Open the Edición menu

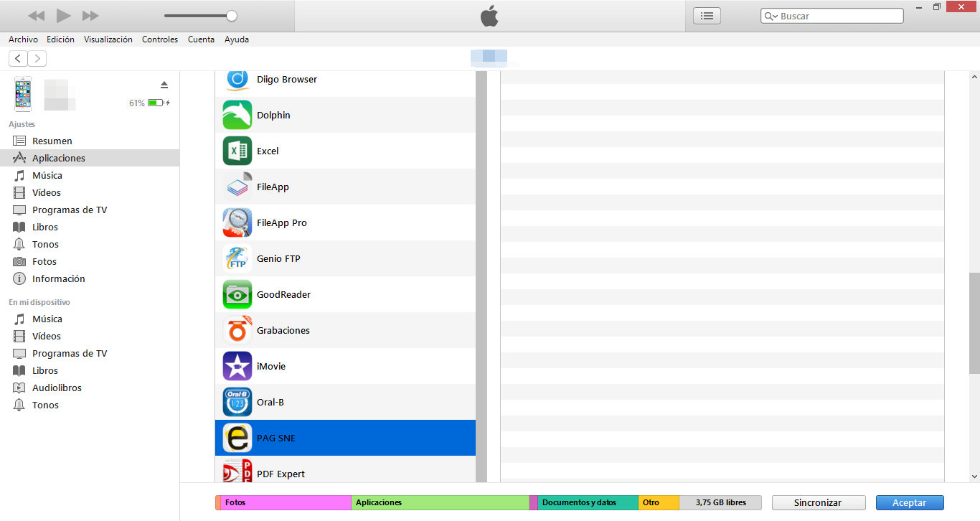pyautogui.click(x=60, y=39)
